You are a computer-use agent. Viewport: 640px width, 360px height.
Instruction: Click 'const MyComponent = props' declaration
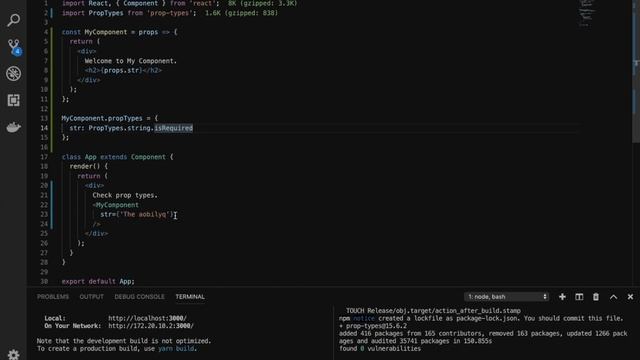coord(120,32)
